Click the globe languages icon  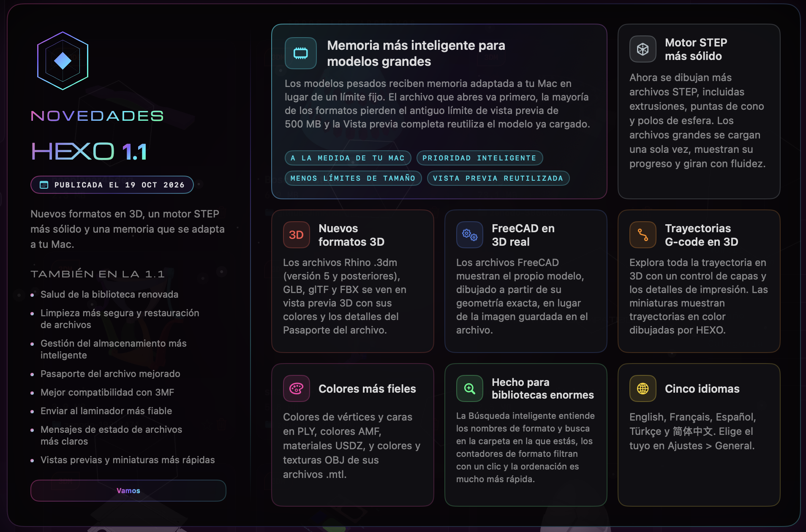point(643,388)
